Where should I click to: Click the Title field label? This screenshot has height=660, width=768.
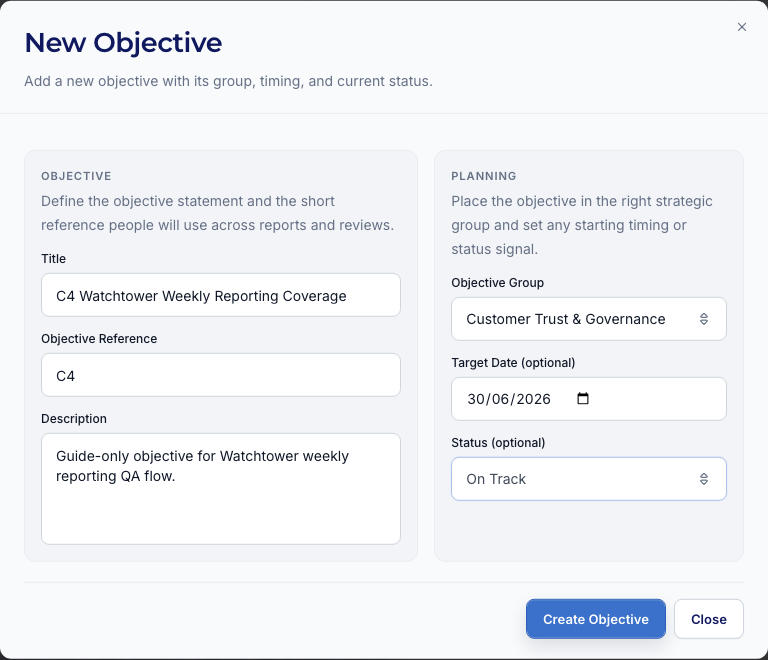(x=53, y=259)
